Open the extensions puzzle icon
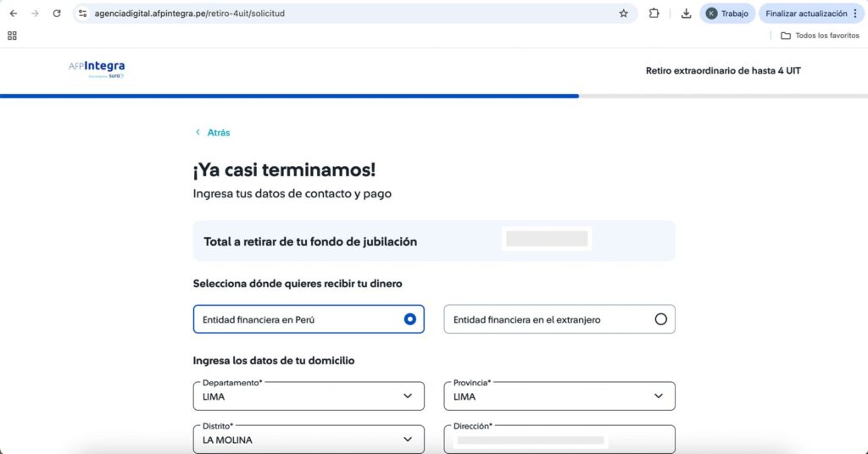This screenshot has width=868, height=454. [x=654, y=14]
